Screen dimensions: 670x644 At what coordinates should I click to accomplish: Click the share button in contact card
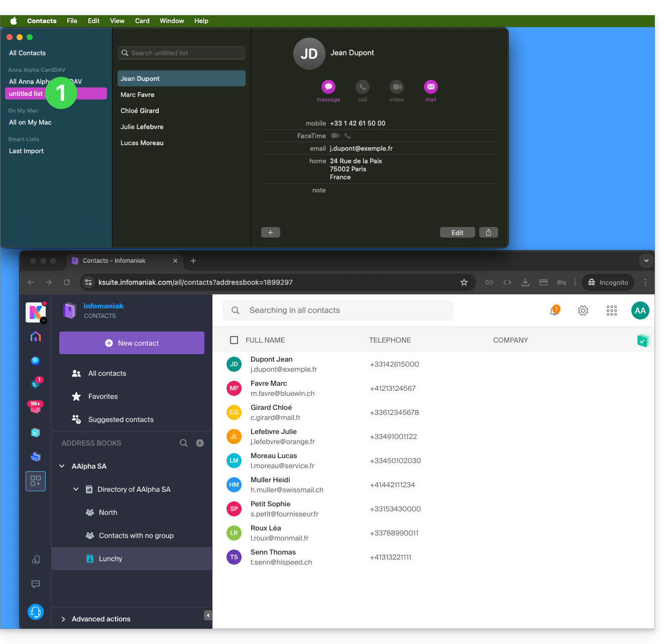click(488, 233)
